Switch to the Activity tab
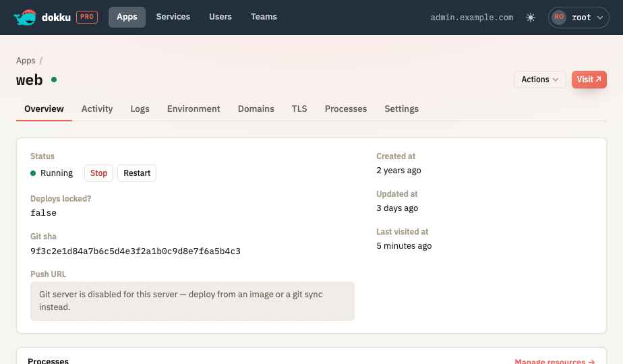 coord(97,109)
